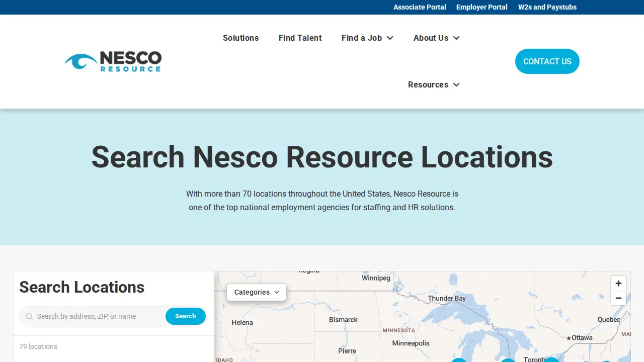Expand the Resources menu

tap(434, 84)
